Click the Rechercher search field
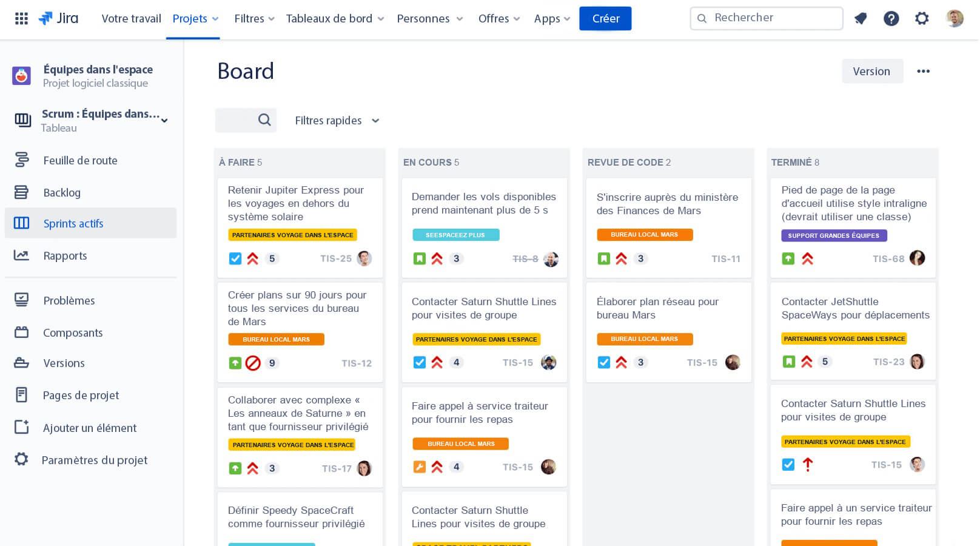The width and height of the screenshot is (980, 546). coord(767,18)
